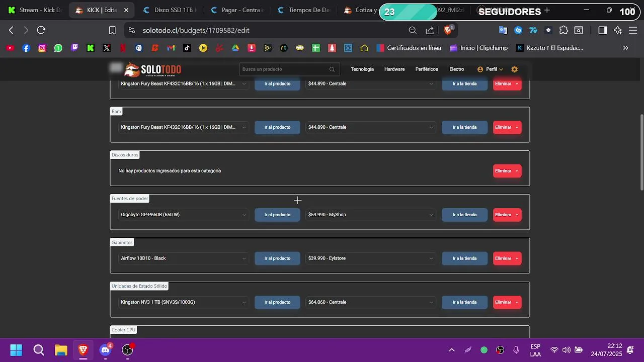Viewport: 644px width, 362px height.
Task: Switch to the Pagar - Centrale tab
Action: [x=236, y=10]
